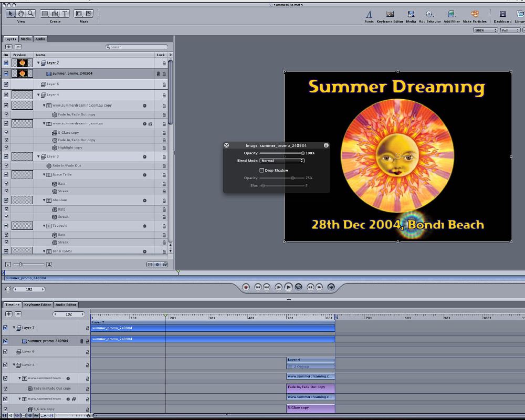
Task: Open the 100% canvas zoom dropdown
Action: [x=485, y=30]
